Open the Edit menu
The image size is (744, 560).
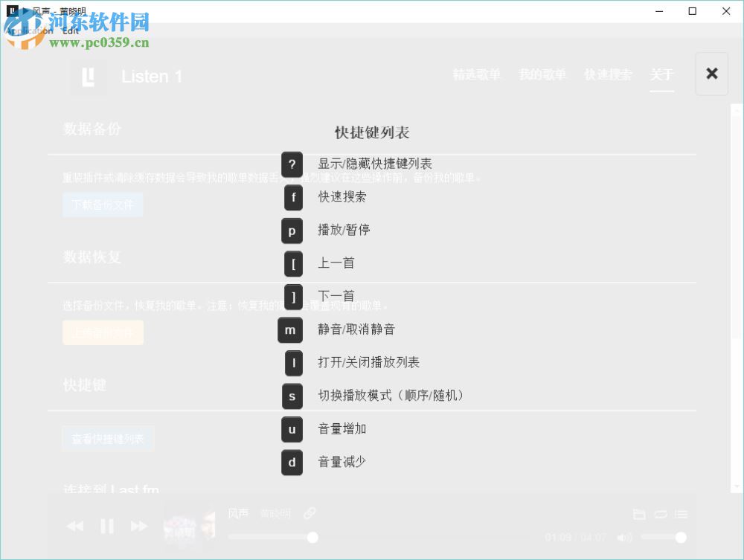pos(70,31)
